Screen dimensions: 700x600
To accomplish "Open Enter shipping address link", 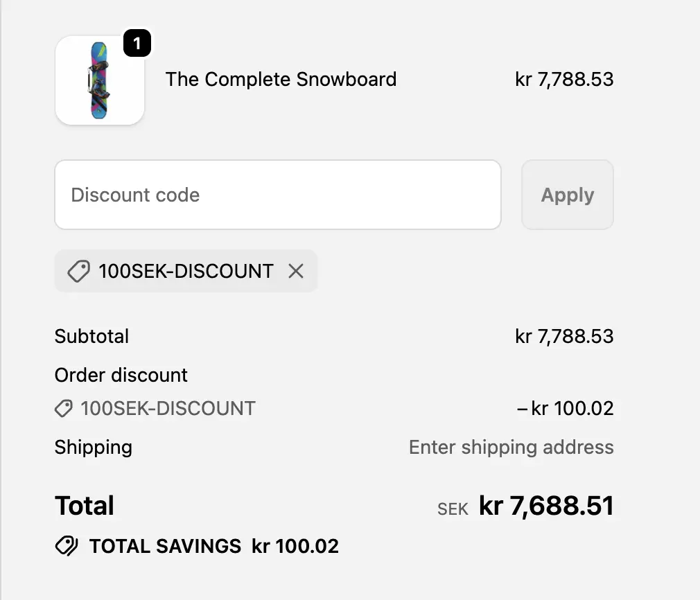I will pyautogui.click(x=511, y=447).
